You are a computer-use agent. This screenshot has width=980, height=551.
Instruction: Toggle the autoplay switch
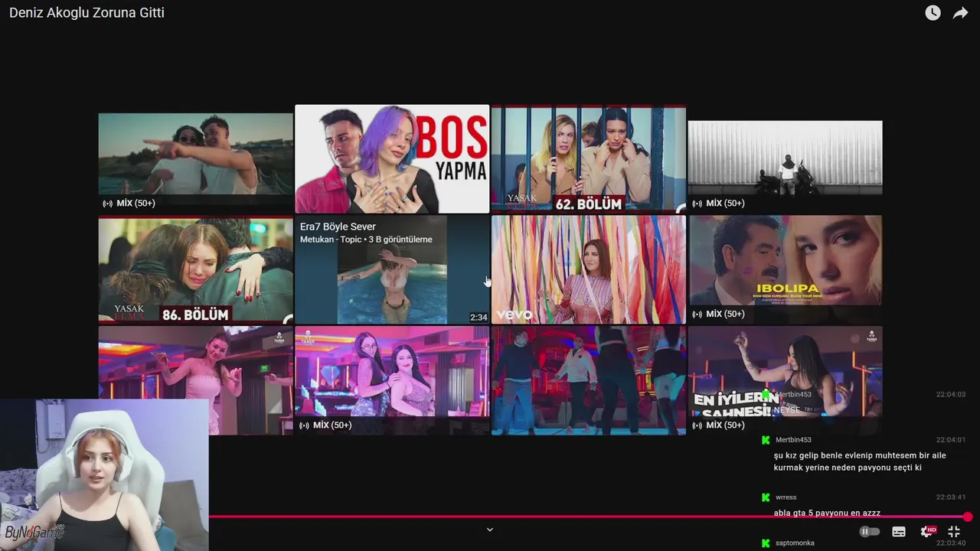pyautogui.click(x=870, y=532)
